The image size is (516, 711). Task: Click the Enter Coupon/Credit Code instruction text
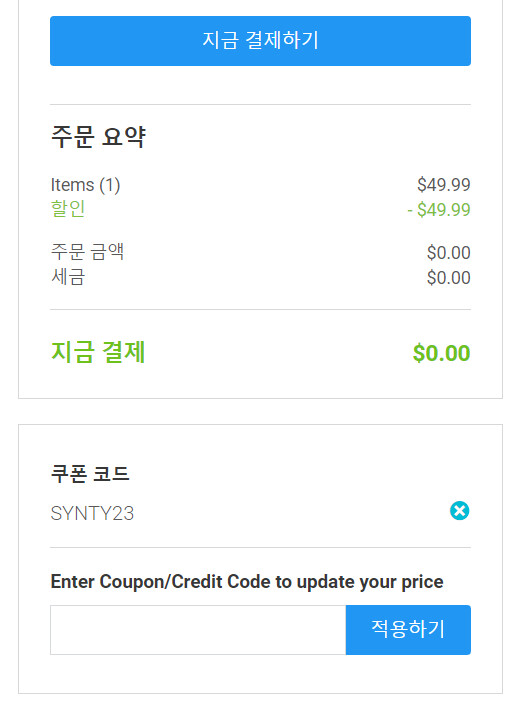247,582
